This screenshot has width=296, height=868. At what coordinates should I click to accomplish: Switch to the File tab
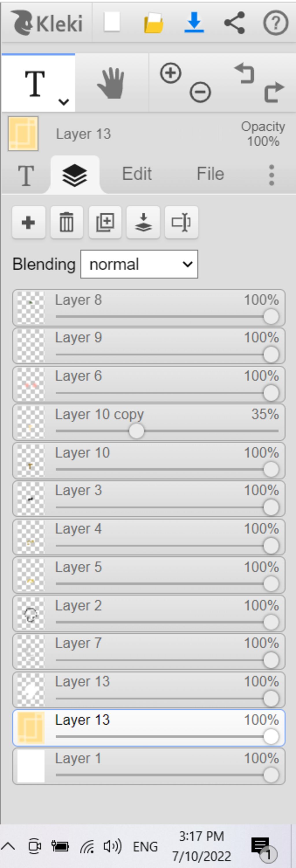click(210, 174)
